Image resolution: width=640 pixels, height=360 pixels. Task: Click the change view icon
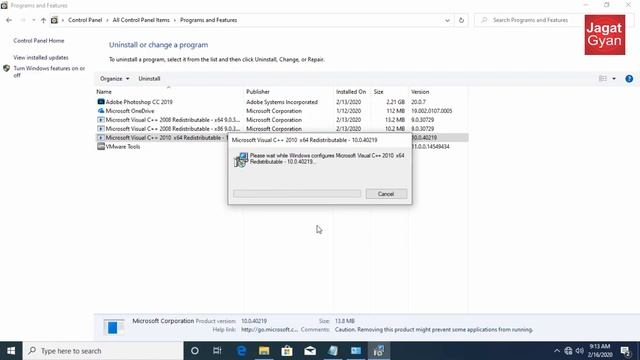pos(602,79)
